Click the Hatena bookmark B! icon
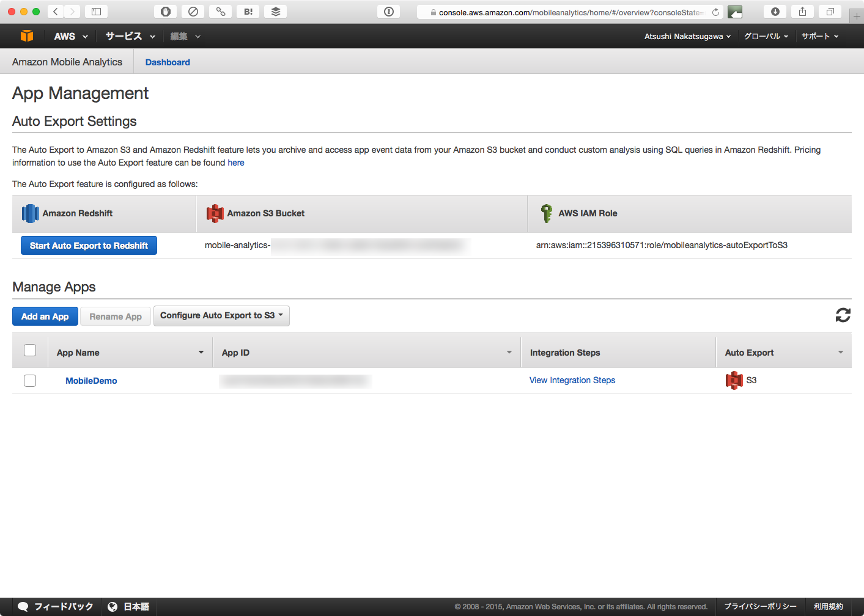 coord(248,12)
